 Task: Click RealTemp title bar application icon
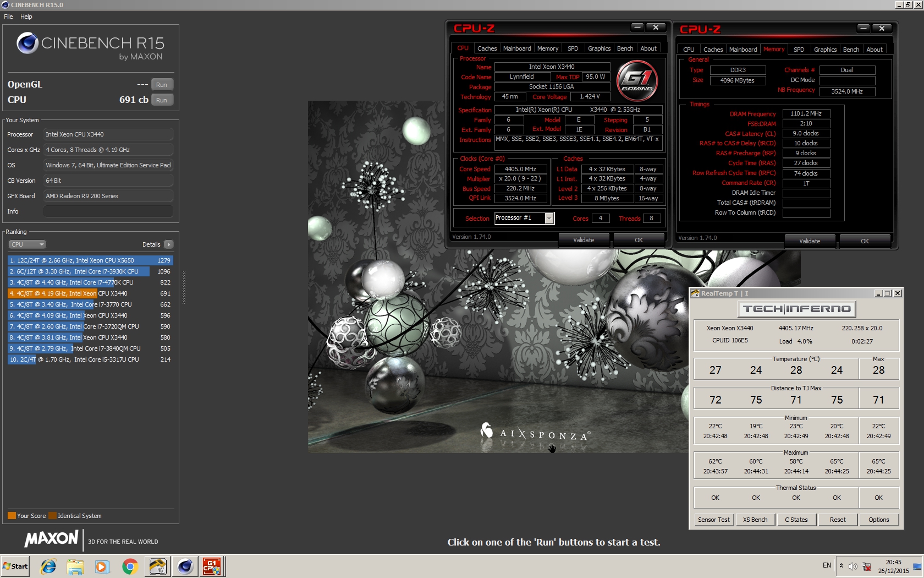(695, 293)
